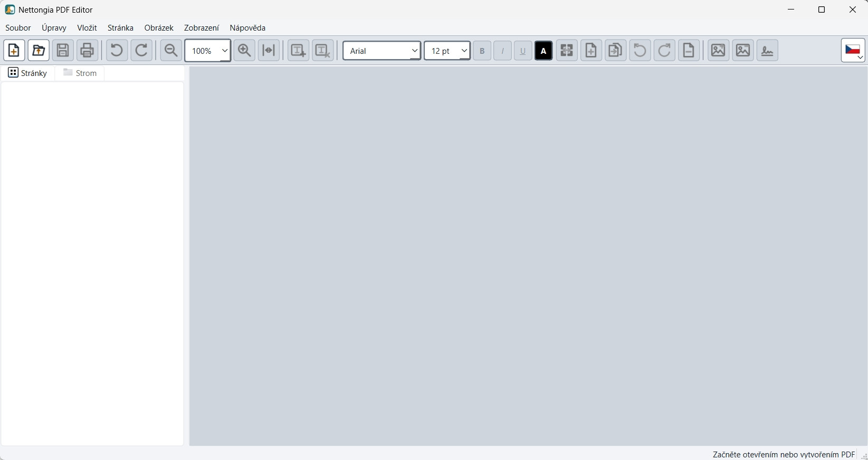The width and height of the screenshot is (868, 460).
Task: Click the zoom in magnifier icon
Action: coord(244,51)
